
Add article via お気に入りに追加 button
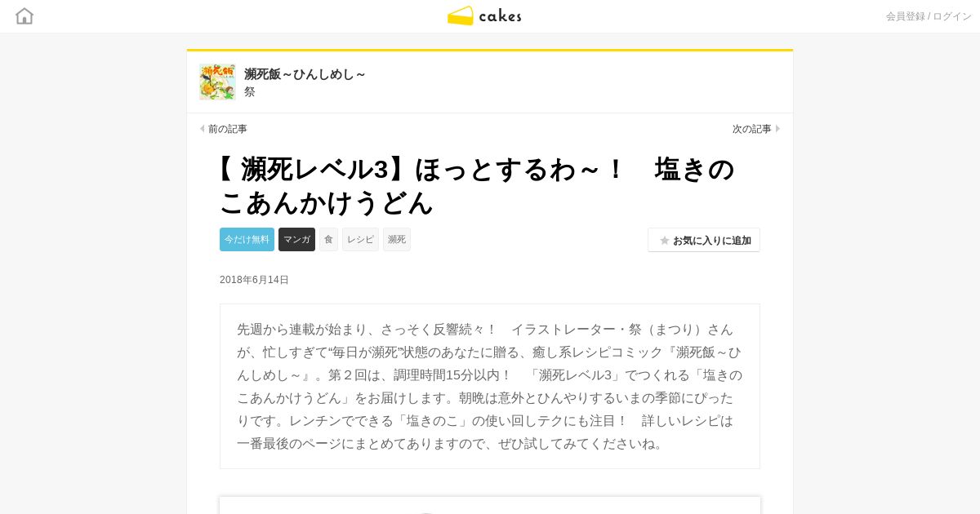[704, 240]
